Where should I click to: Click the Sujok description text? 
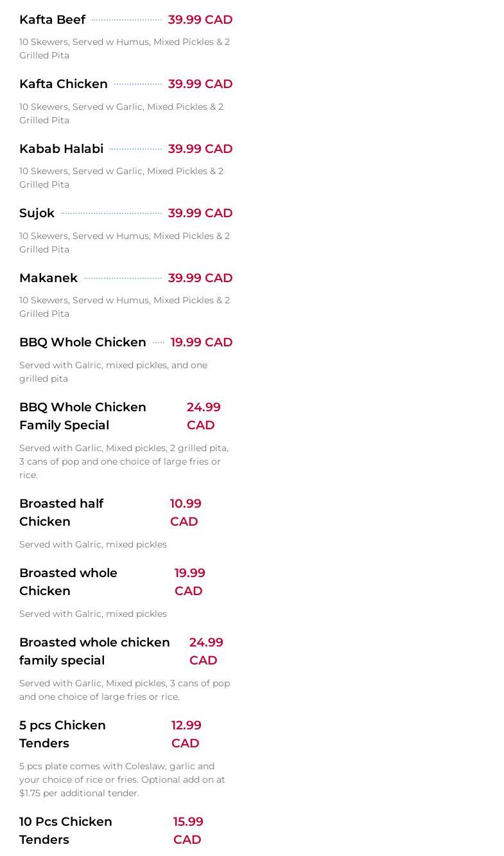125,242
